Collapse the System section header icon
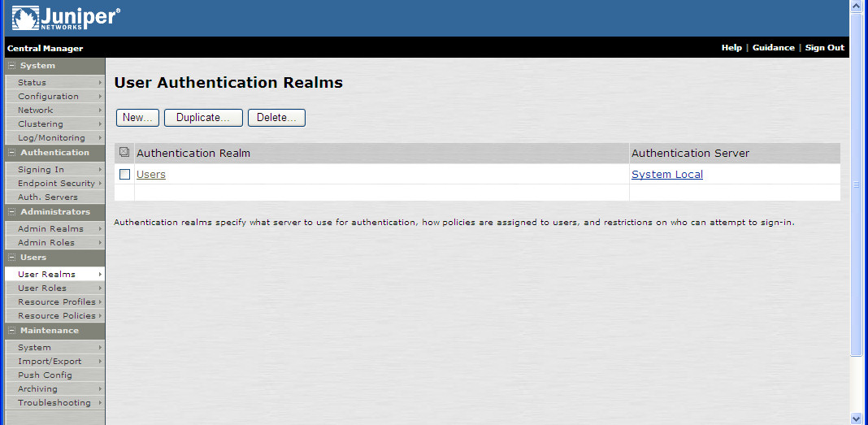The height and width of the screenshot is (425, 868). click(x=12, y=66)
